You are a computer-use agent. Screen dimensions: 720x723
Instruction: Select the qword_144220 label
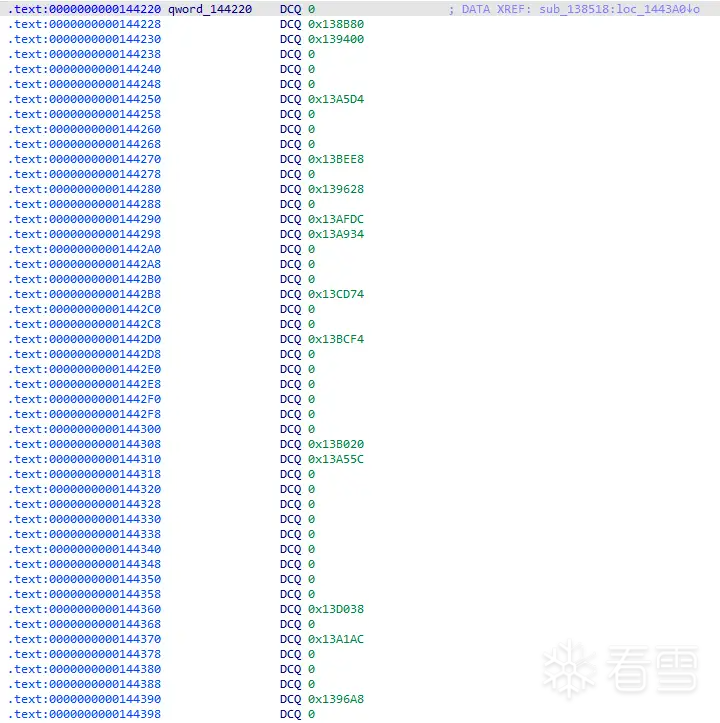tap(210, 9)
